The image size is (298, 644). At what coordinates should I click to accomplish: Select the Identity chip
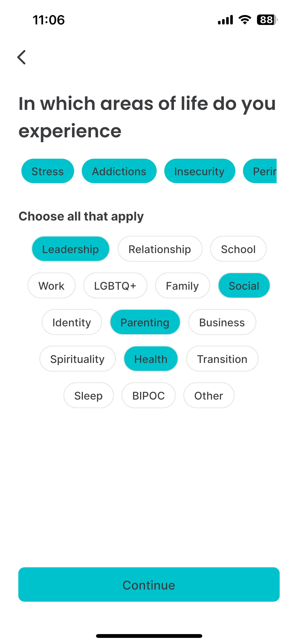[x=72, y=322]
